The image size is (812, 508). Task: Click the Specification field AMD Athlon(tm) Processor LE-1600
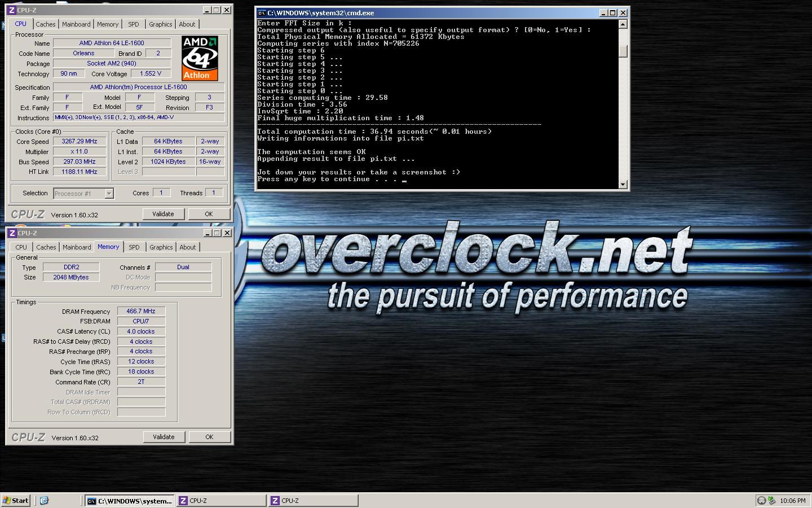tap(139, 87)
